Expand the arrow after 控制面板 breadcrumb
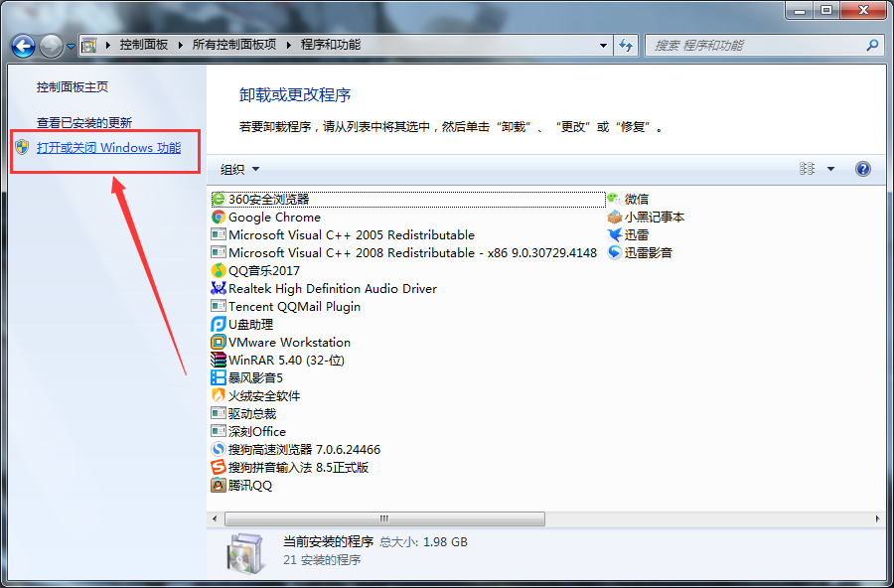 (181, 45)
